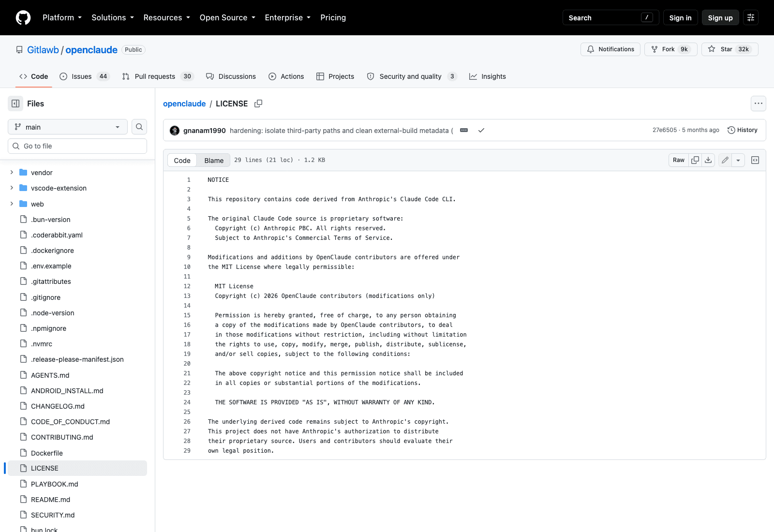774x532 pixels.
Task: Open openclaude breadcrumb link
Action: pyautogui.click(x=184, y=103)
